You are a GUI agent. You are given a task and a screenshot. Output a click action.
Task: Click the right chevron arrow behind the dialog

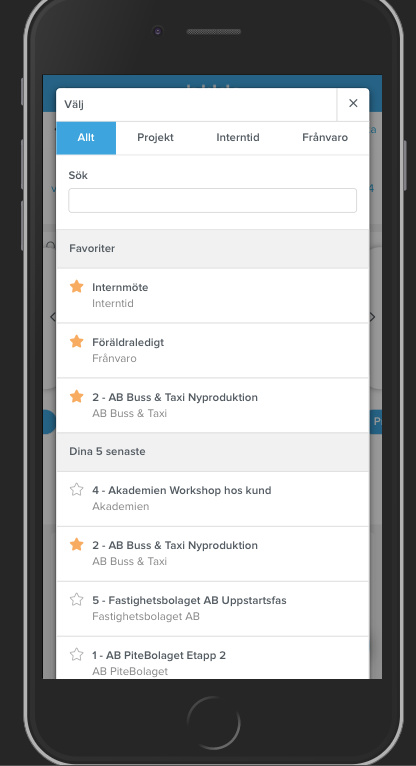(x=373, y=318)
